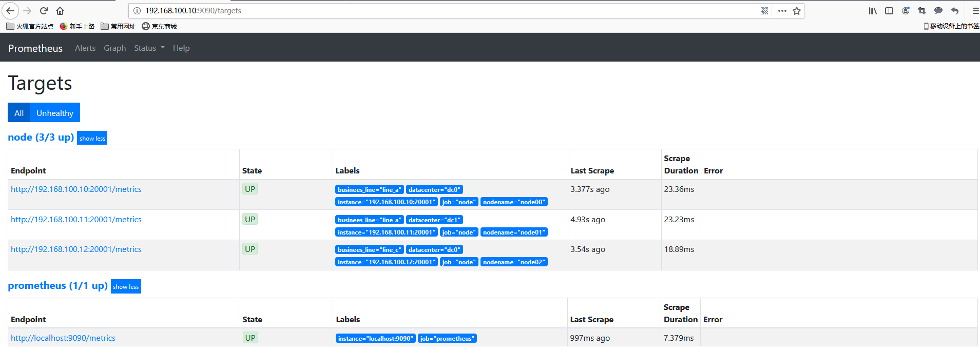Open endpoint 192.168.100.10:20001/metrics
980x351 pixels.
pos(76,189)
